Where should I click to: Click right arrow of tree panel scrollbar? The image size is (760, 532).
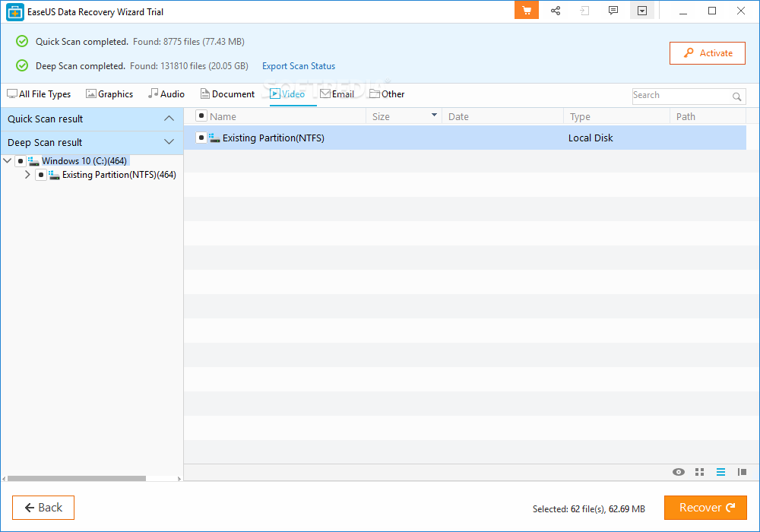coord(179,479)
